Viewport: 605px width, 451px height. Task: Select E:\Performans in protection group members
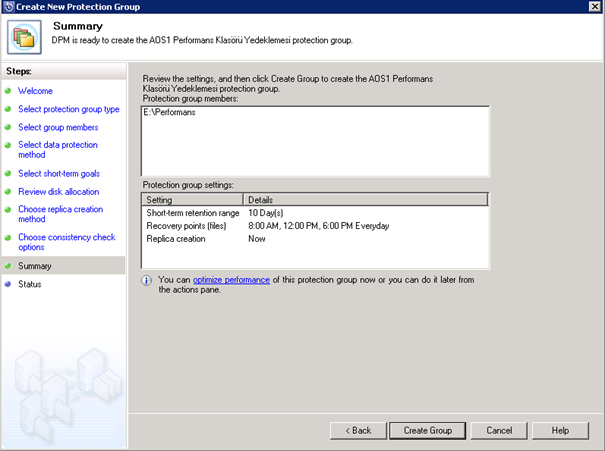(x=169, y=113)
